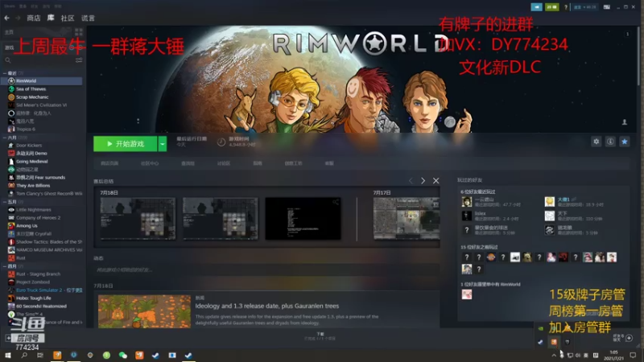Open Task View on the taskbar
Viewport: 644px width, 362px height.
40,355
